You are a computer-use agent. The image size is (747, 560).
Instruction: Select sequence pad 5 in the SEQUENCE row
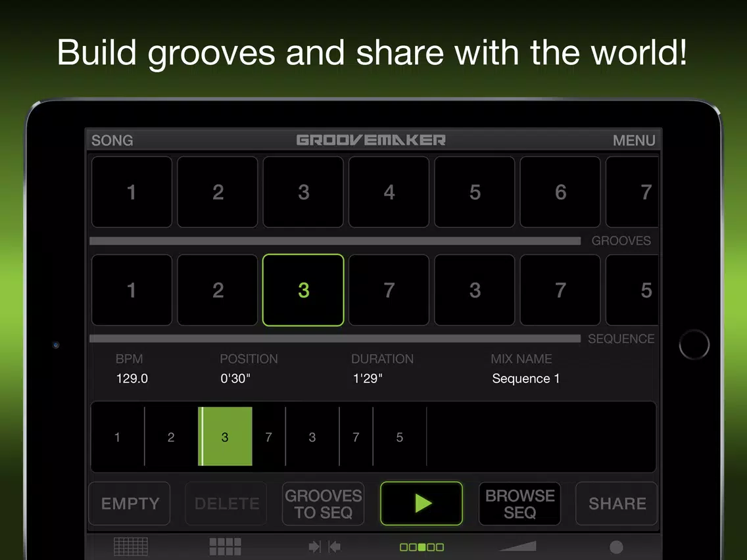[633, 290]
